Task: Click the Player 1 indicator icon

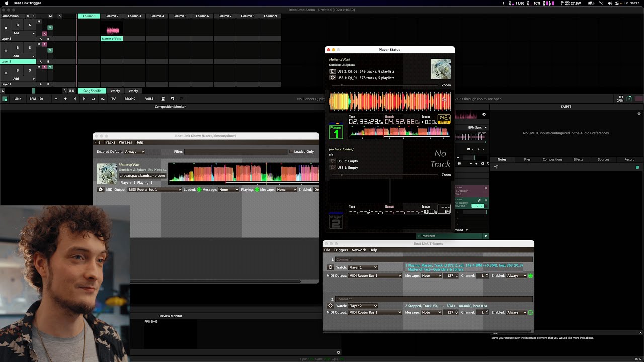Action: (336, 132)
